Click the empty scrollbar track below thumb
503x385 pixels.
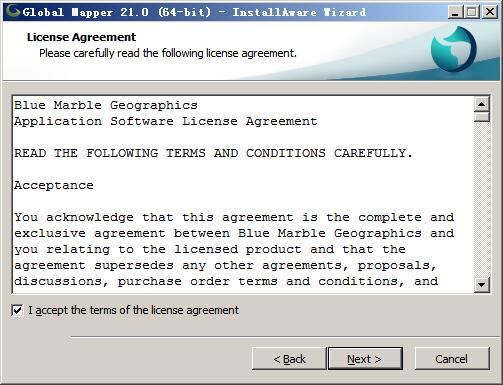482,199
